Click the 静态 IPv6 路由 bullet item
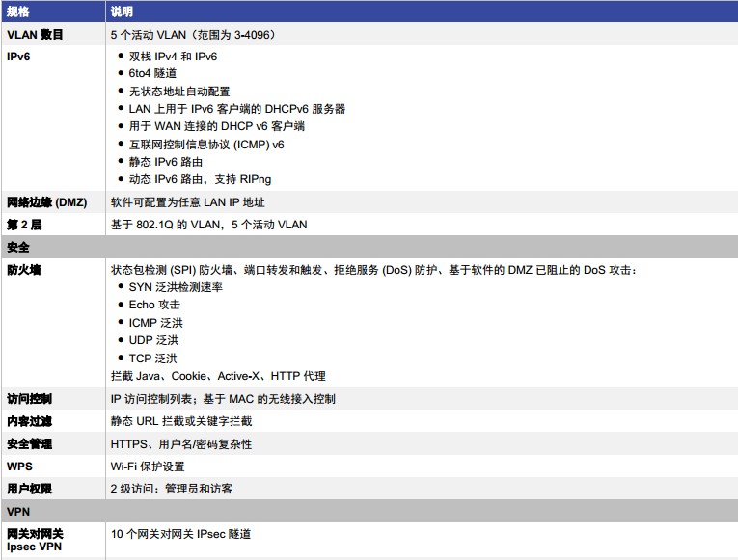Image resolution: width=738 pixels, height=560 pixels. coord(166,162)
